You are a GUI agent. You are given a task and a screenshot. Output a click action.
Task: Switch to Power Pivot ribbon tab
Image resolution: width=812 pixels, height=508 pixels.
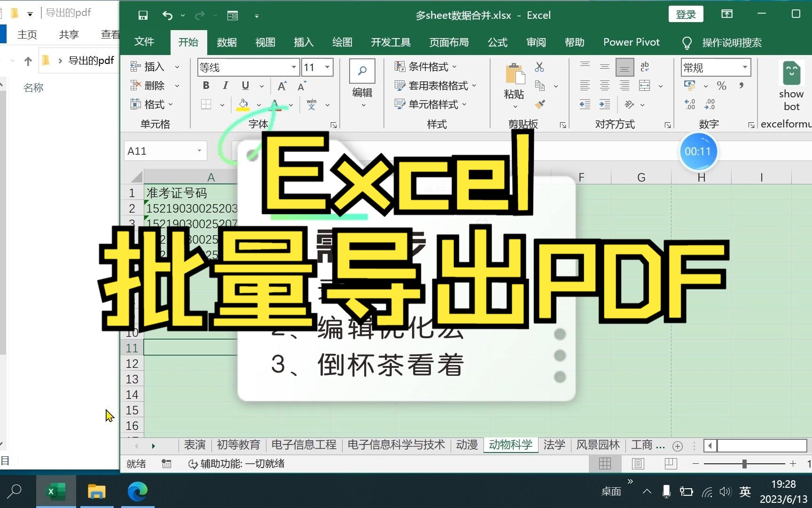[632, 42]
